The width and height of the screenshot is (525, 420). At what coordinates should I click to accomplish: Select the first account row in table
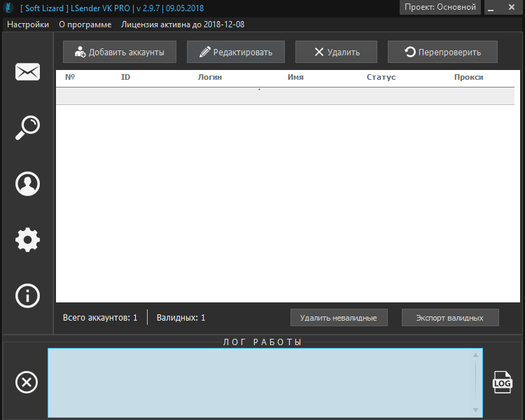click(286, 96)
